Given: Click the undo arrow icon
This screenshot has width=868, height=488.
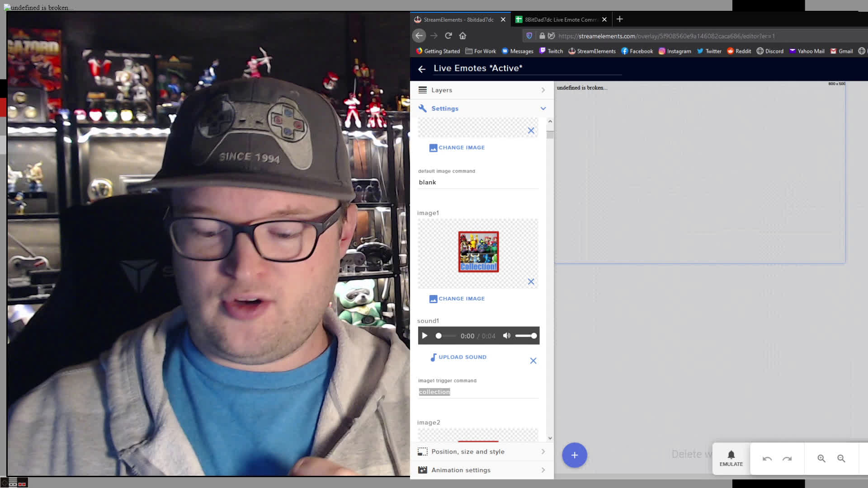Looking at the screenshot, I should [x=767, y=459].
